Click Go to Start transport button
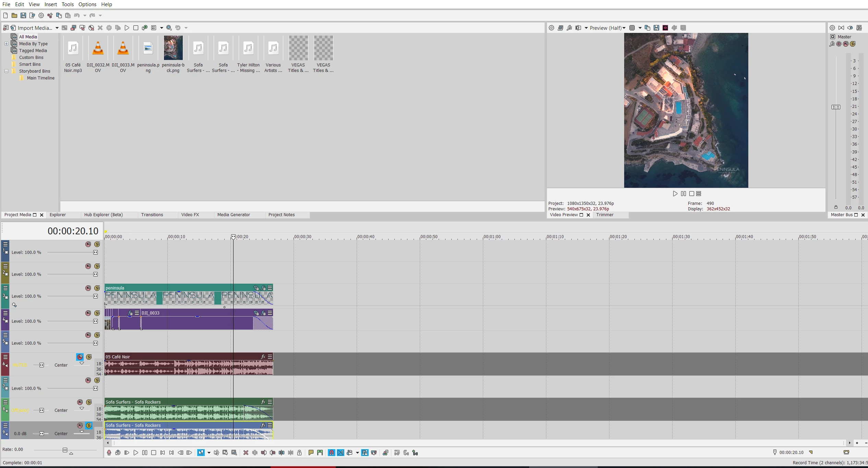 pyautogui.click(x=163, y=453)
